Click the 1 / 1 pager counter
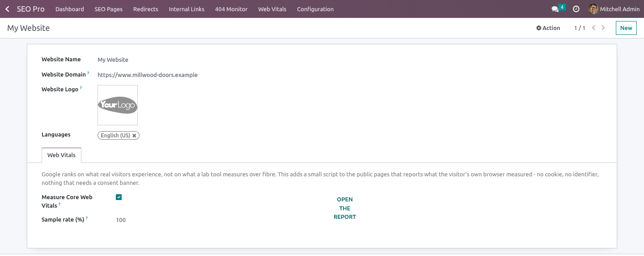The image size is (644, 256). pyautogui.click(x=580, y=28)
